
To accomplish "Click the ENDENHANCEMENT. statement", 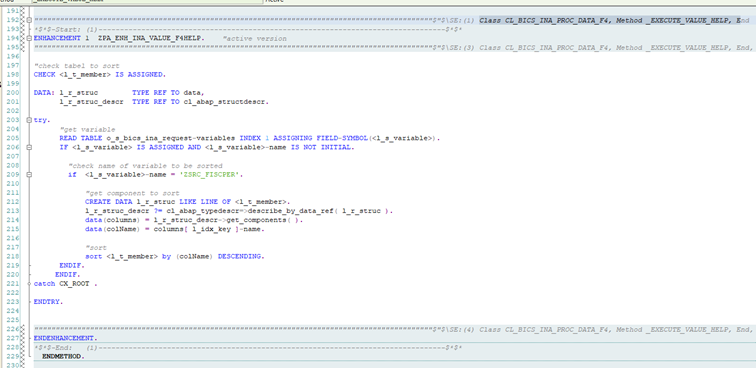I will pyautogui.click(x=66, y=338).
